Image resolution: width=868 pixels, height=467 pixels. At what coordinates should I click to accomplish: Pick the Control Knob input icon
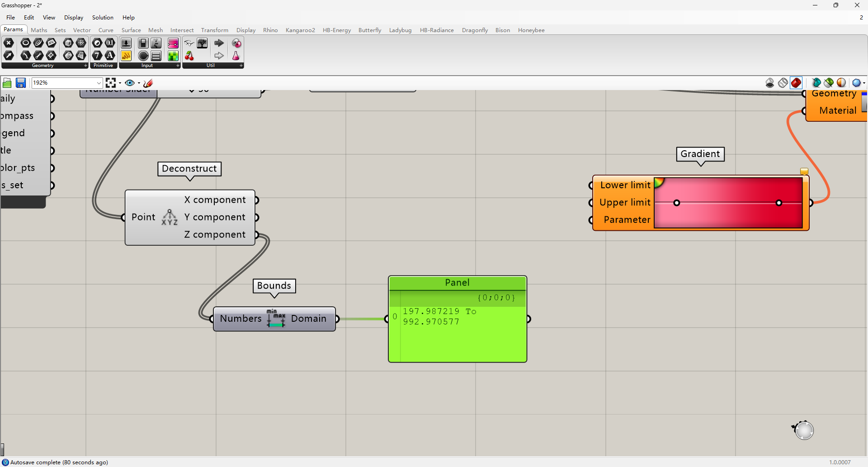(143, 55)
